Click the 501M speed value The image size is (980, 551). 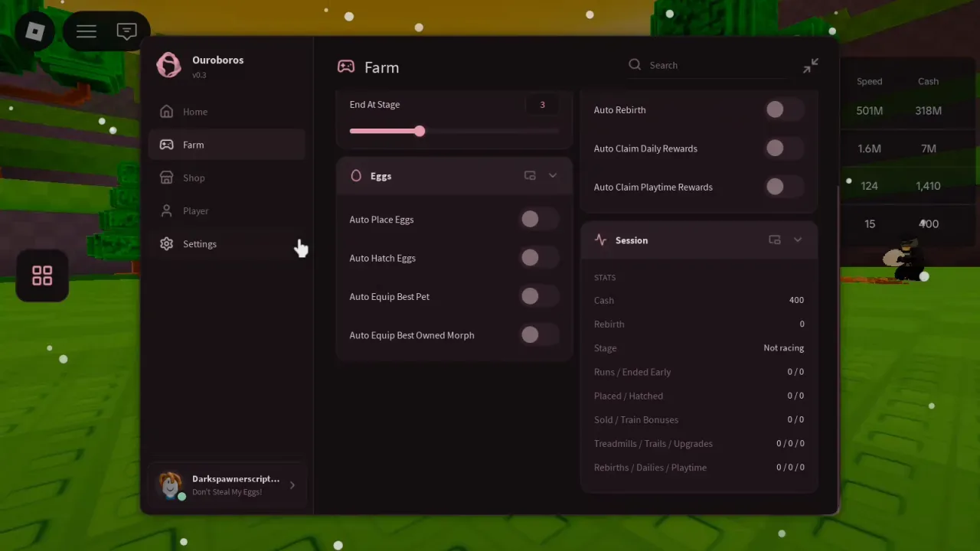869,111
